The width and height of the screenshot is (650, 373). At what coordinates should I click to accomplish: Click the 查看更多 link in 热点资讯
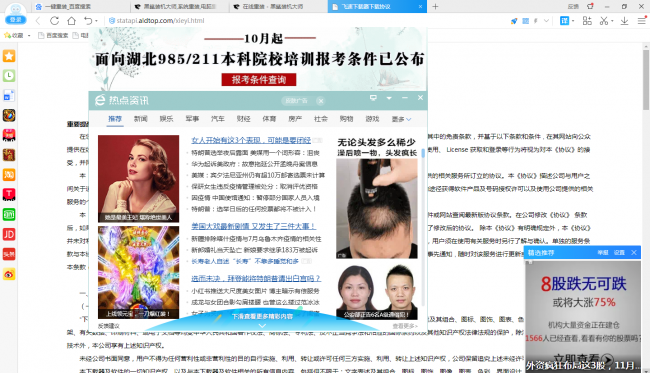[405, 326]
